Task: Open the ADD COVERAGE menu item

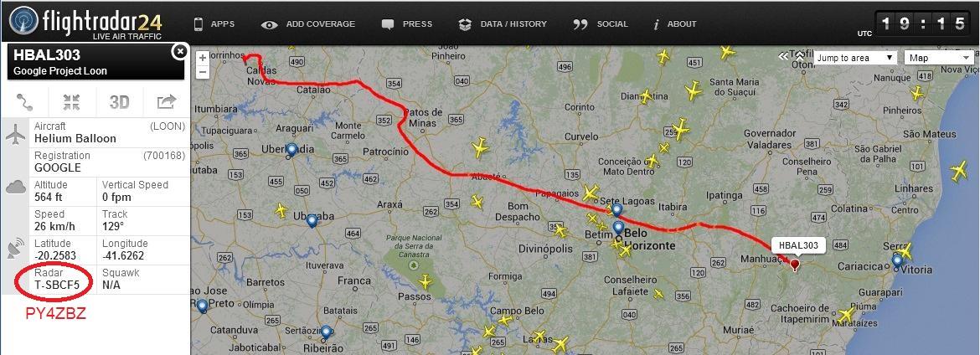Action: click(x=309, y=24)
